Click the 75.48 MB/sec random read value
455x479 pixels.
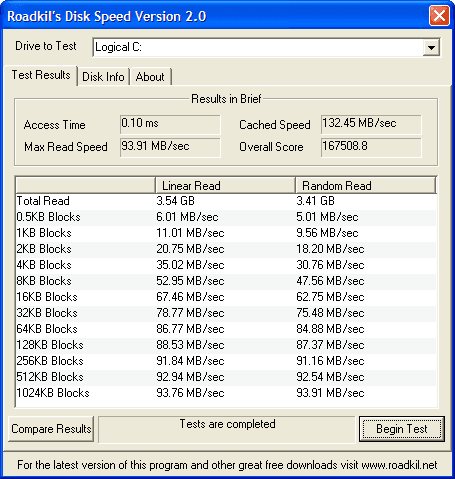(x=330, y=313)
